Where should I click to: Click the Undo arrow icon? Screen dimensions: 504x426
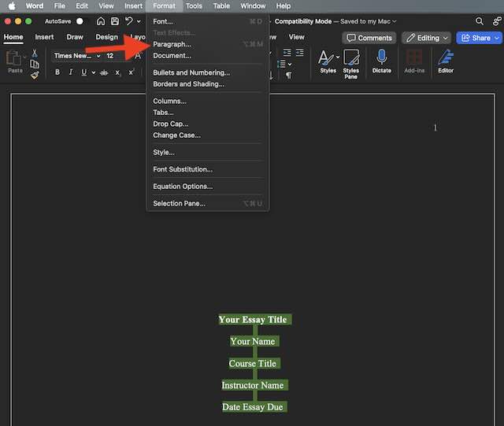(129, 21)
